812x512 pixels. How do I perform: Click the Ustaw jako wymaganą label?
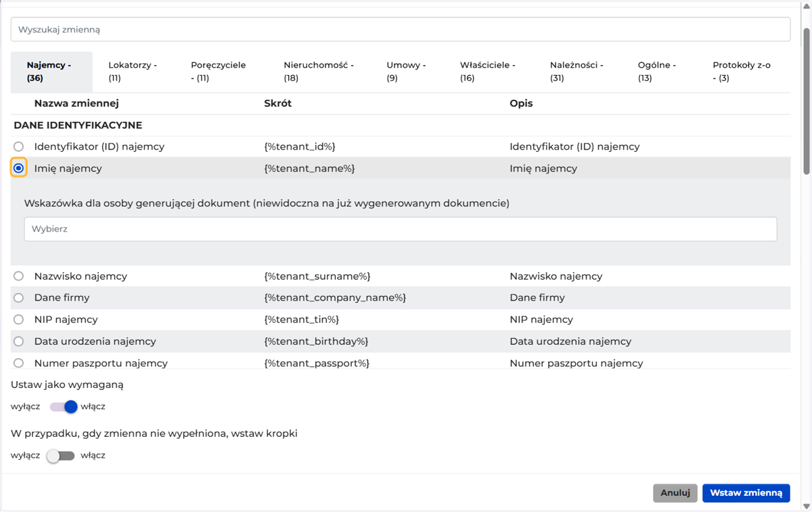click(67, 385)
